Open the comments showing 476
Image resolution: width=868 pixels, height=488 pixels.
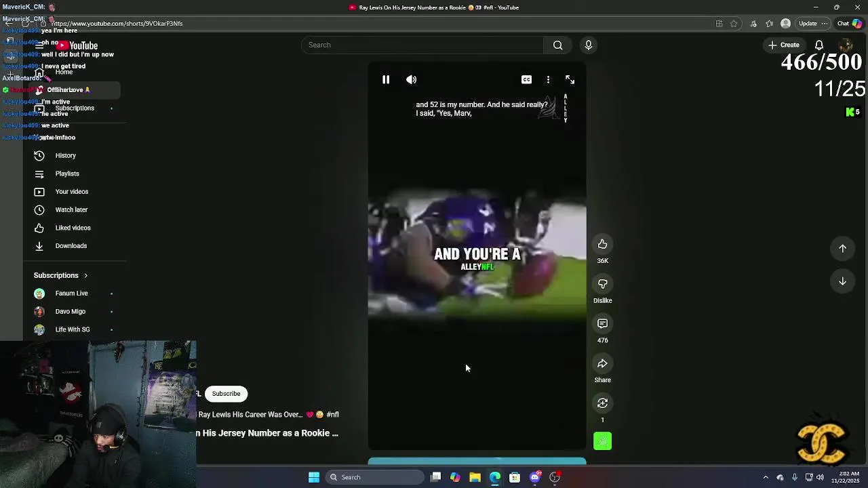pyautogui.click(x=602, y=324)
